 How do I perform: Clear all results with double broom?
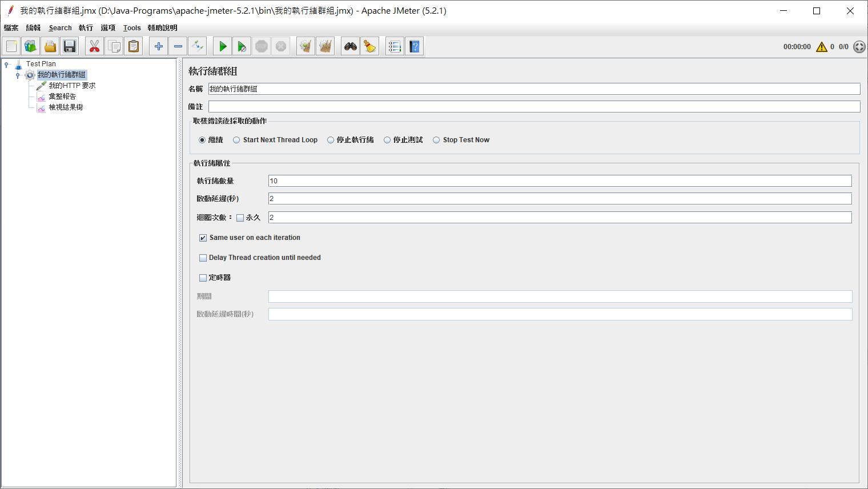pyautogui.click(x=325, y=46)
